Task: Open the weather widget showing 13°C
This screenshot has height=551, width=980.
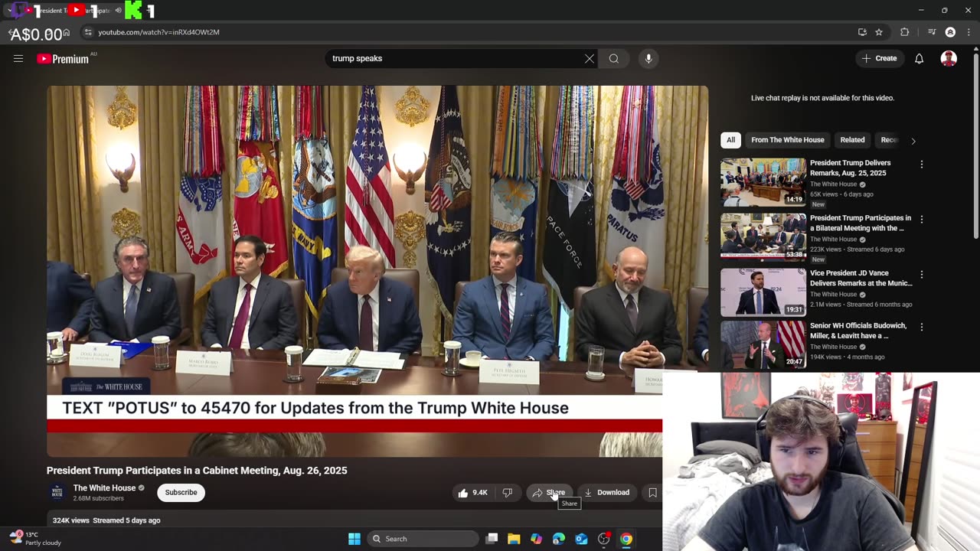Action: [x=35, y=538]
